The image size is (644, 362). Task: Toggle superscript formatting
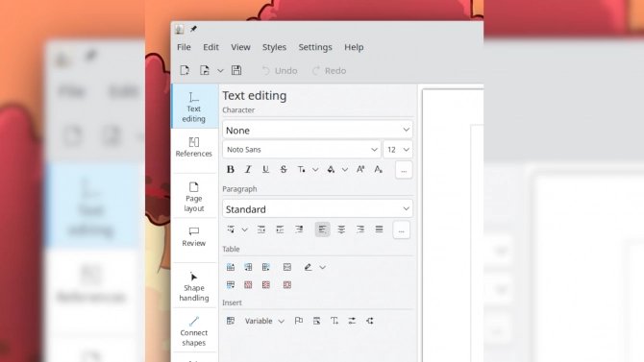(x=360, y=170)
